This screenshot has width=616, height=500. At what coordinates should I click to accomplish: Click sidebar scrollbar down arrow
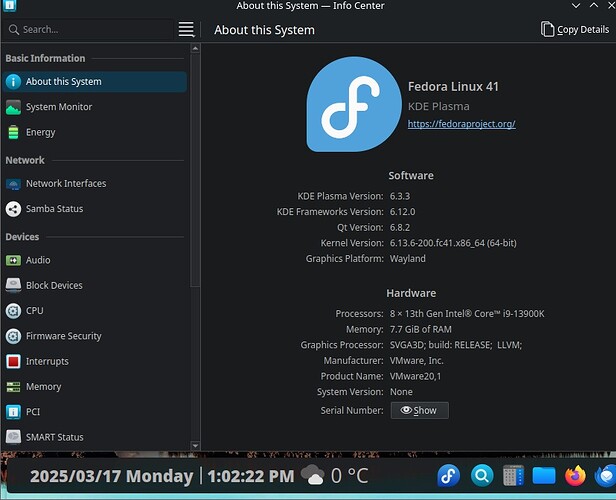[x=195, y=445]
